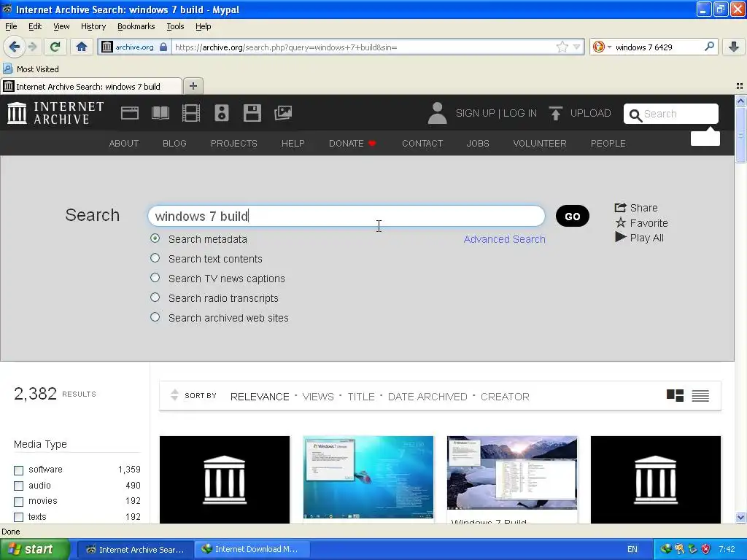Click the header Search box
Viewport: 747px width, 560px height.
(x=671, y=114)
